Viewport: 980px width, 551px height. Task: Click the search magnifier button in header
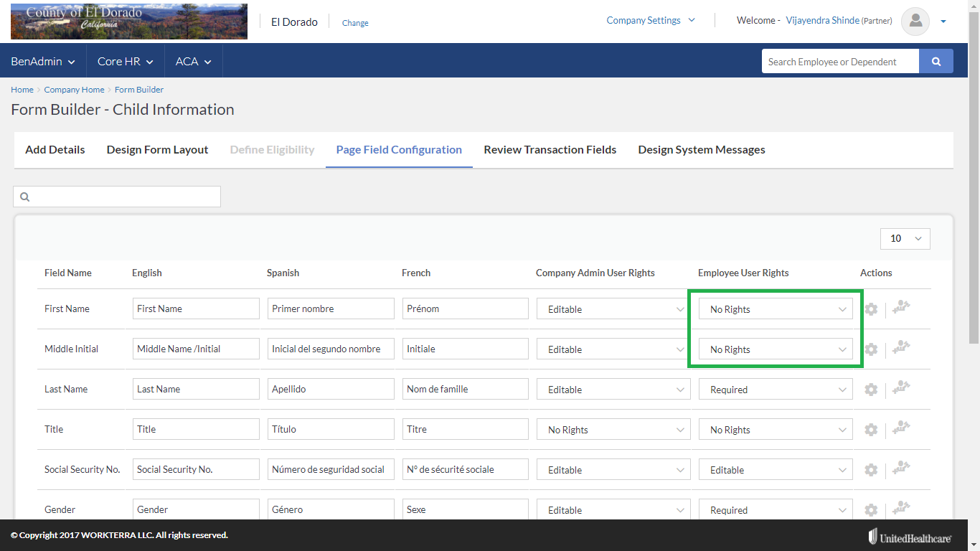(x=936, y=62)
